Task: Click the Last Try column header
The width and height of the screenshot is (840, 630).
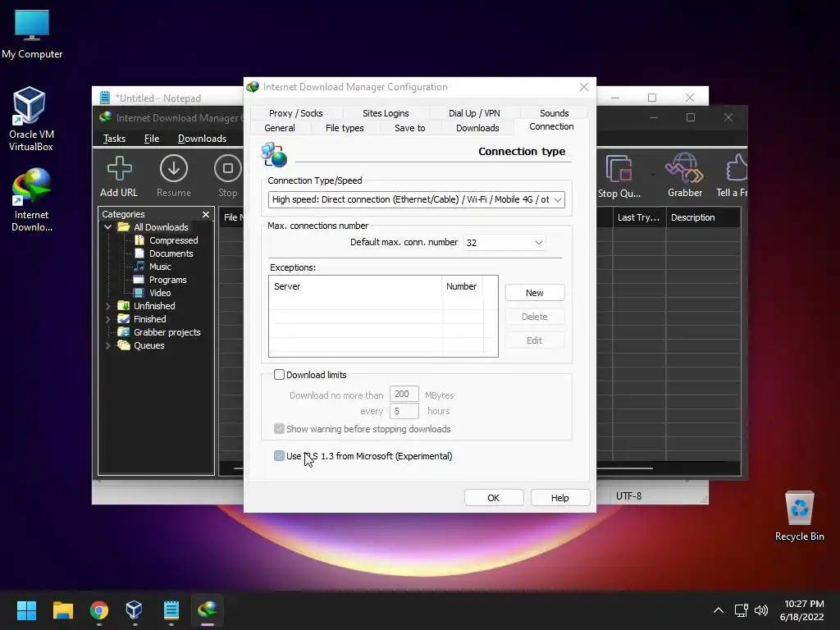Action: (639, 217)
